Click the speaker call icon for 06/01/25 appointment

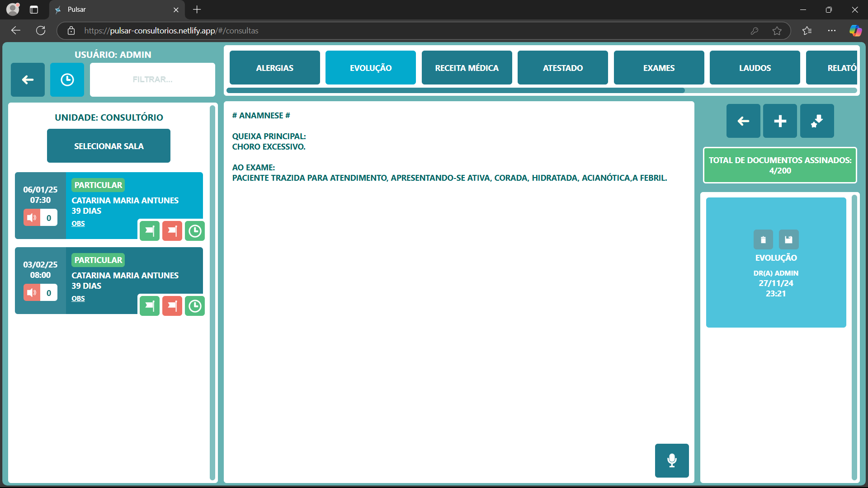(32, 218)
